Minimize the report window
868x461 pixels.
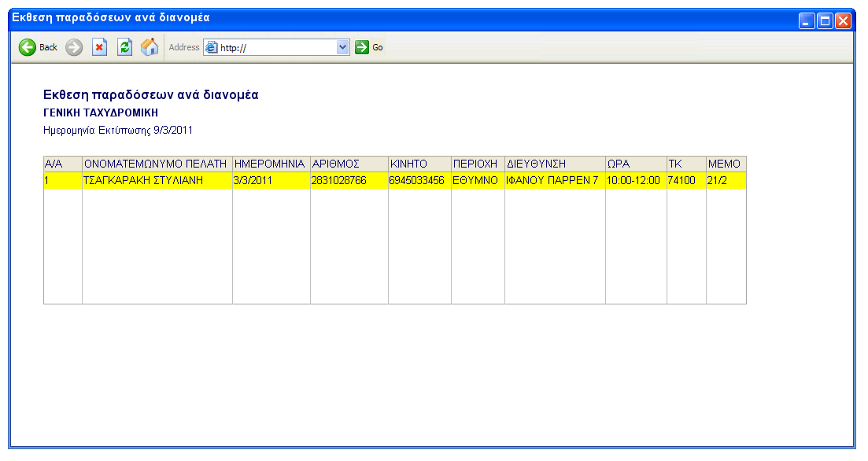tap(807, 21)
